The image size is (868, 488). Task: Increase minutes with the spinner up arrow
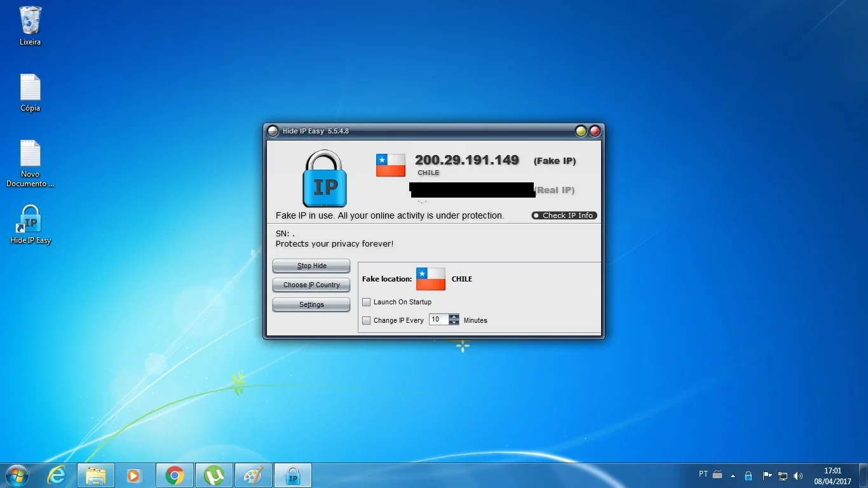point(454,317)
